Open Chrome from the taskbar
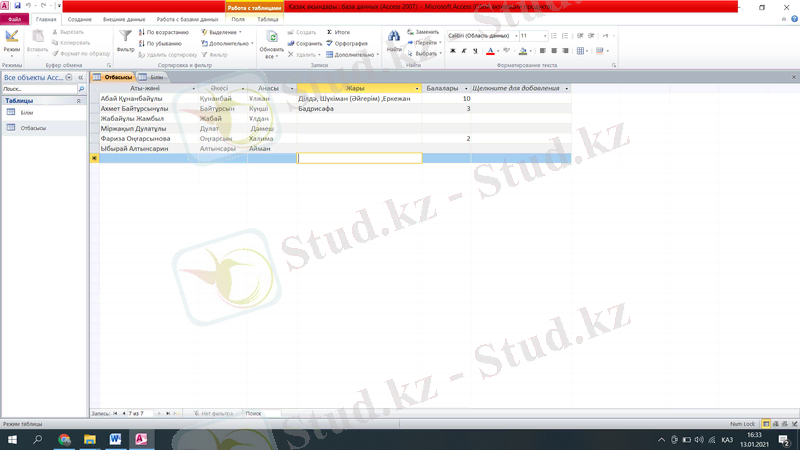The height and width of the screenshot is (450, 800). coord(64,439)
